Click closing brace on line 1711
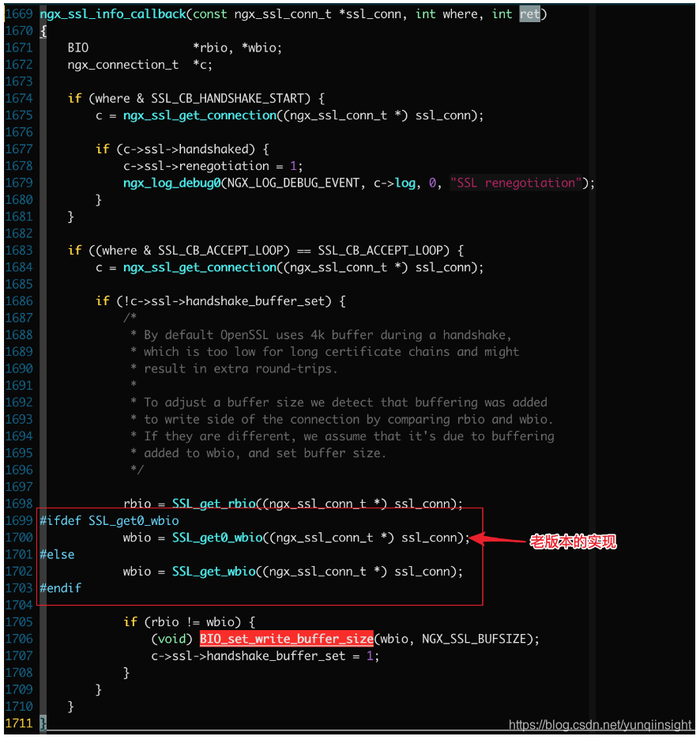The image size is (700, 740). click(43, 723)
